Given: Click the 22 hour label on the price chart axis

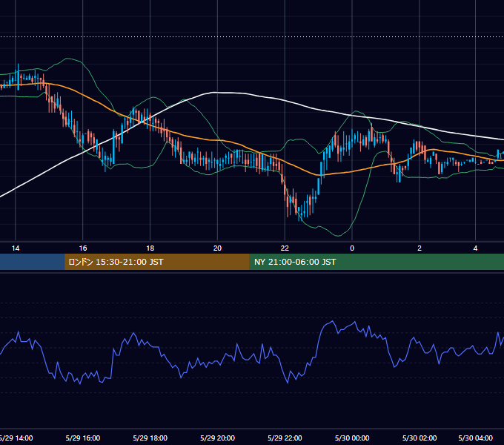Looking at the screenshot, I should coord(285,248).
